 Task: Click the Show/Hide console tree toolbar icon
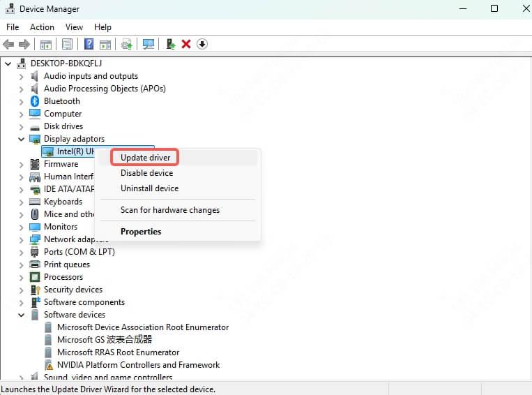click(46, 44)
